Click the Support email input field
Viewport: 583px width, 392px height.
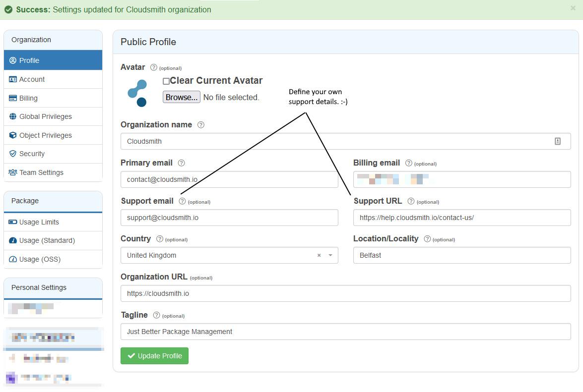click(x=229, y=218)
